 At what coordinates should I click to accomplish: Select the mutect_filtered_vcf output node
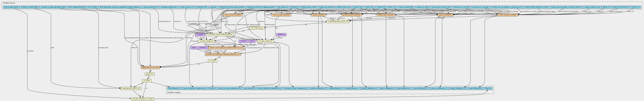[x=475, y=88]
